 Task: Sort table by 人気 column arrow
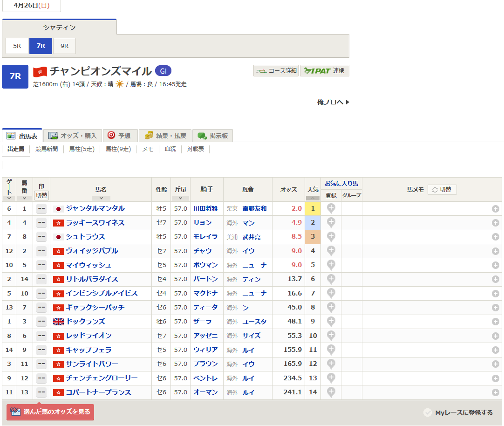click(x=313, y=199)
